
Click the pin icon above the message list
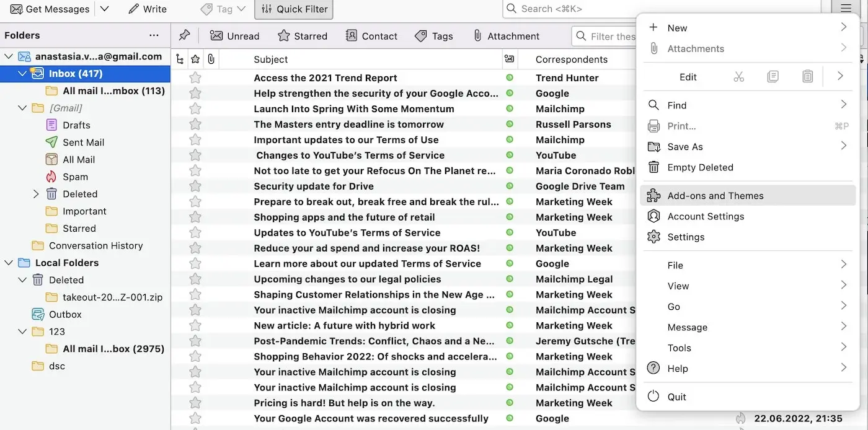(184, 35)
